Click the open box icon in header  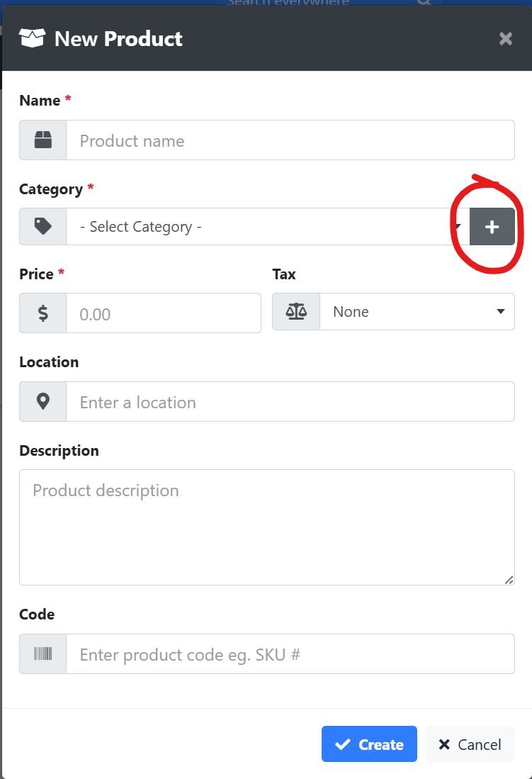(x=32, y=38)
